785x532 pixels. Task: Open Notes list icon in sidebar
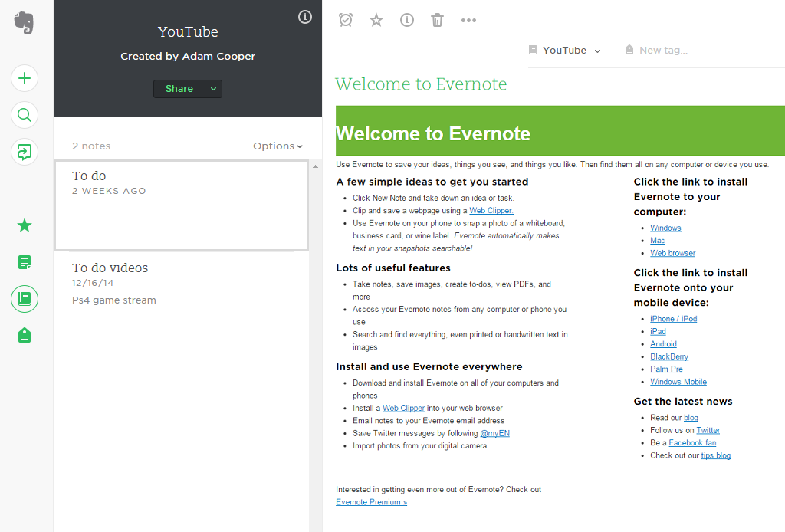pos(25,262)
